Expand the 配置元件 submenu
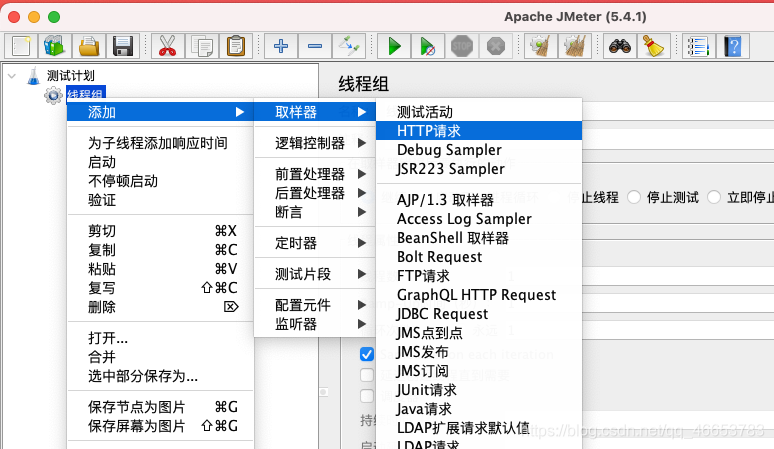Image resolution: width=774 pixels, height=449 pixels. pyautogui.click(x=315, y=305)
